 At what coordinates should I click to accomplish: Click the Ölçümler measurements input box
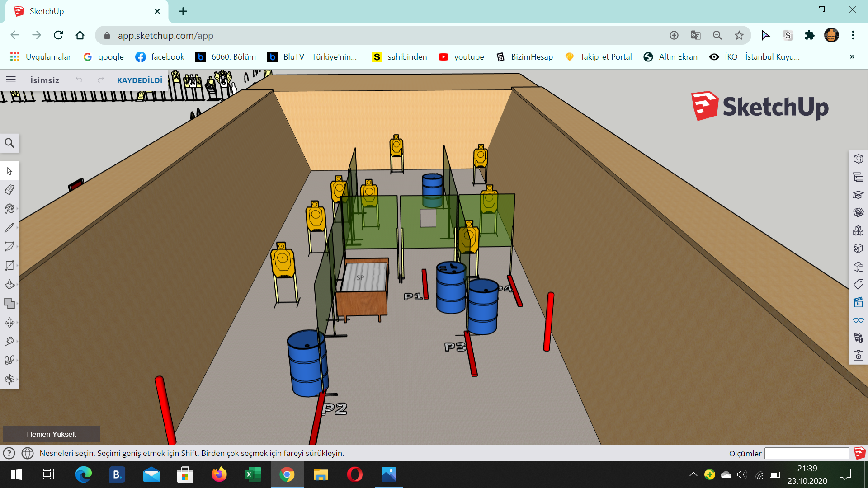click(806, 453)
